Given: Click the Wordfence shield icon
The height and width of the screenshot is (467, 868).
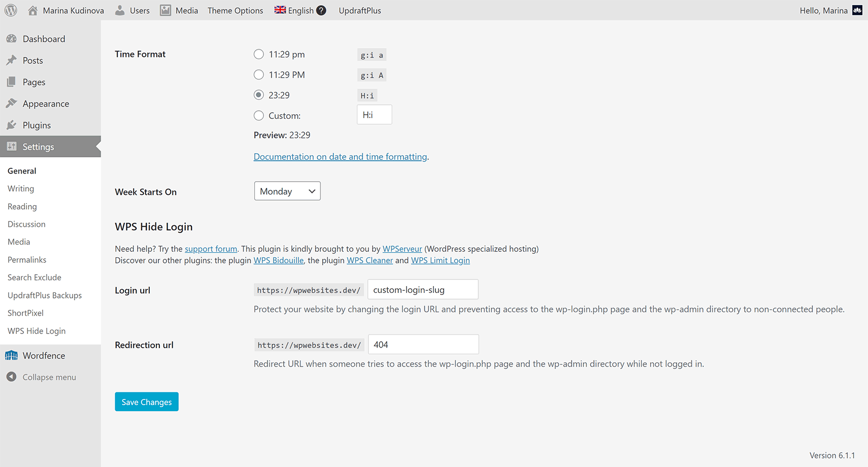Looking at the screenshot, I should click(x=11, y=355).
